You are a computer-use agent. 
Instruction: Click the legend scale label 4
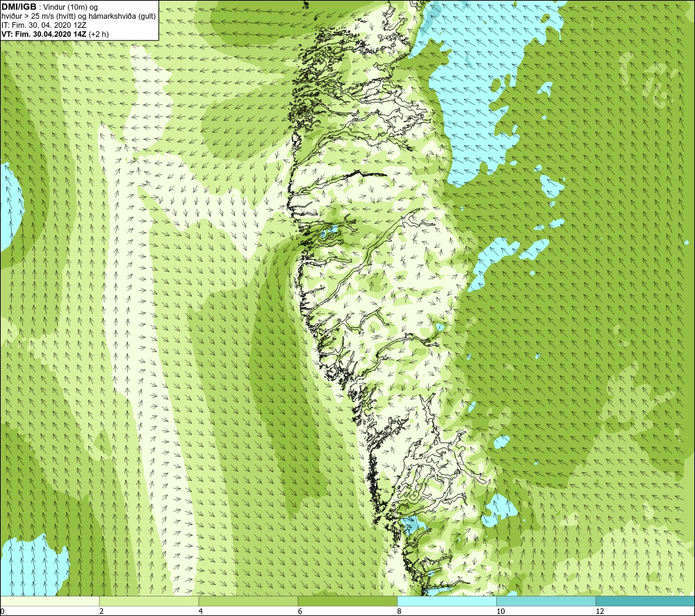click(x=200, y=611)
